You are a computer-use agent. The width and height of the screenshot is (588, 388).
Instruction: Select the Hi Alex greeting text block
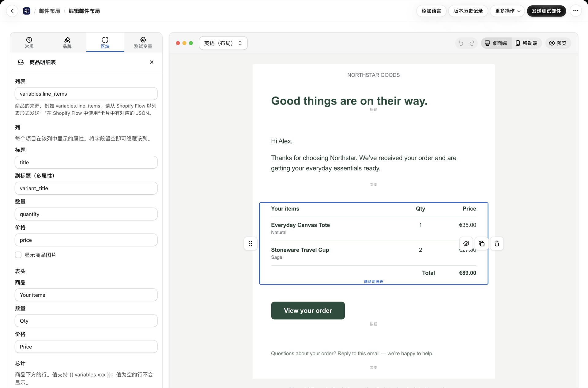(281, 141)
